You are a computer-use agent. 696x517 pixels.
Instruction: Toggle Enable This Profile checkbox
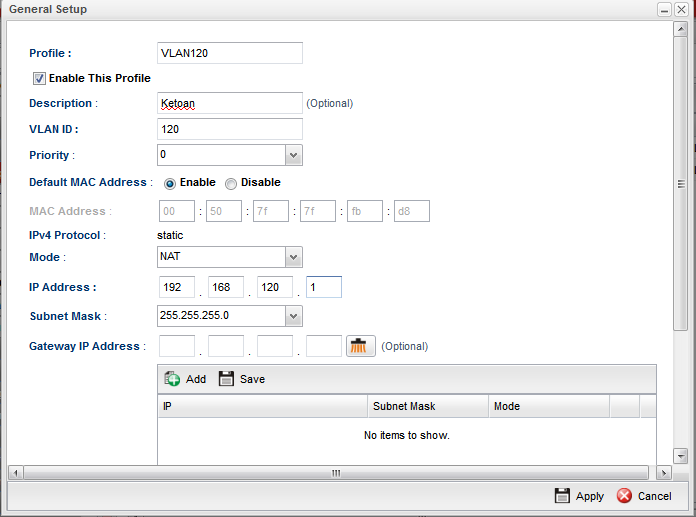tap(40, 78)
